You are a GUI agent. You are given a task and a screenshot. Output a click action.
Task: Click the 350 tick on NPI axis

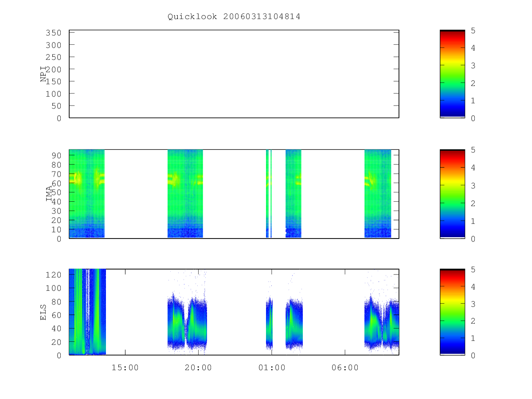53,33
